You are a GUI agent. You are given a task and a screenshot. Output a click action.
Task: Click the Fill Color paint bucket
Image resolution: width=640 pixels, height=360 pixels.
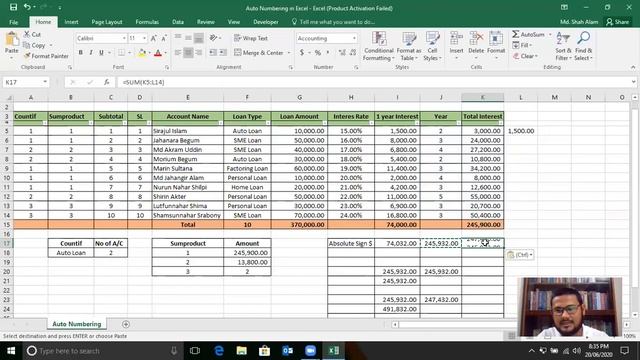[142, 53]
